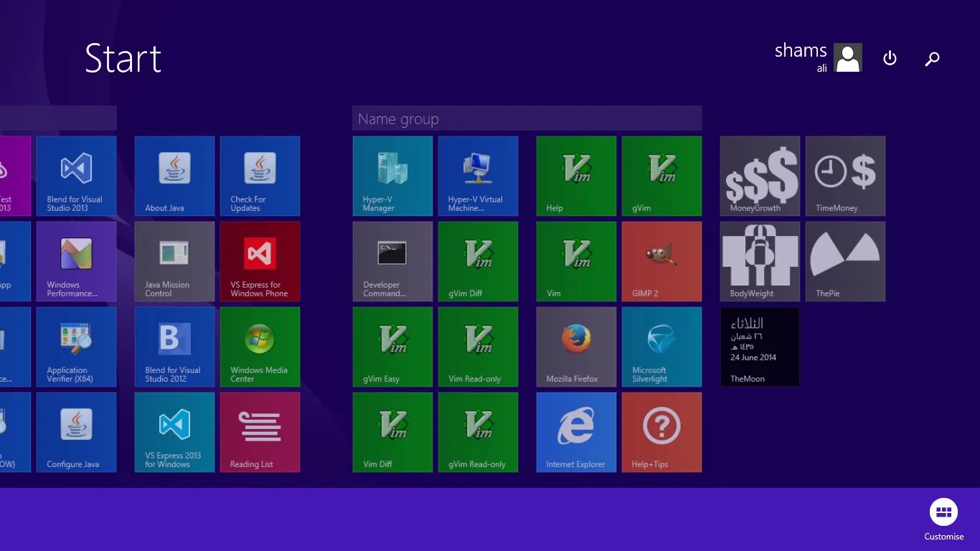Open the search magnifier icon
This screenshot has height=551, width=980.
pos(932,59)
